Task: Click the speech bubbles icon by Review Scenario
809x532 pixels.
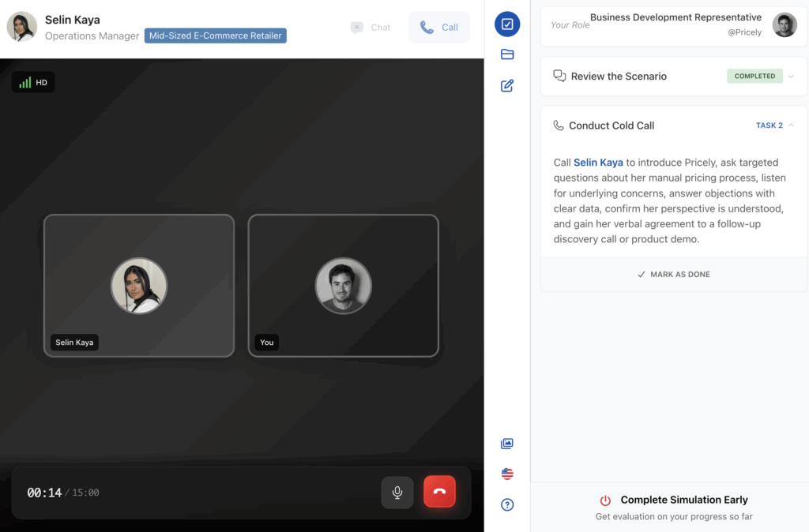Action: [x=559, y=76]
